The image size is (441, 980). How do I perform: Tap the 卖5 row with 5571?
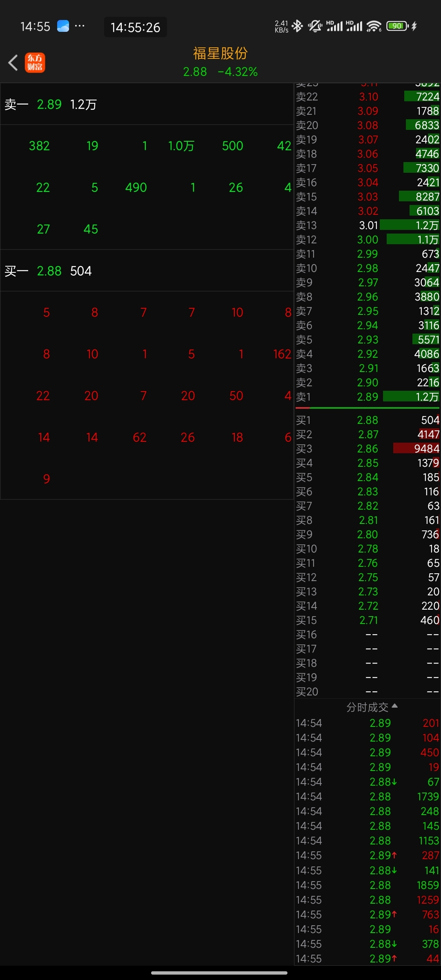pyautogui.click(x=367, y=340)
